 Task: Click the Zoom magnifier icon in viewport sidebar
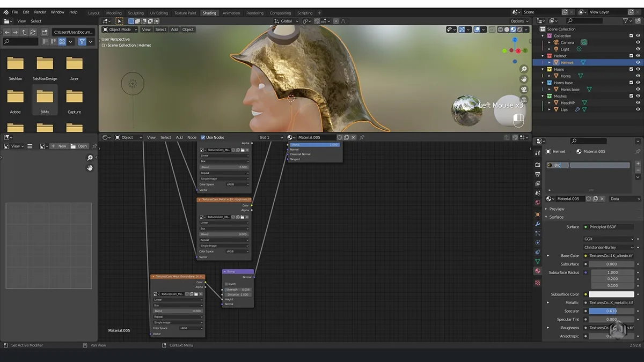[524, 69]
